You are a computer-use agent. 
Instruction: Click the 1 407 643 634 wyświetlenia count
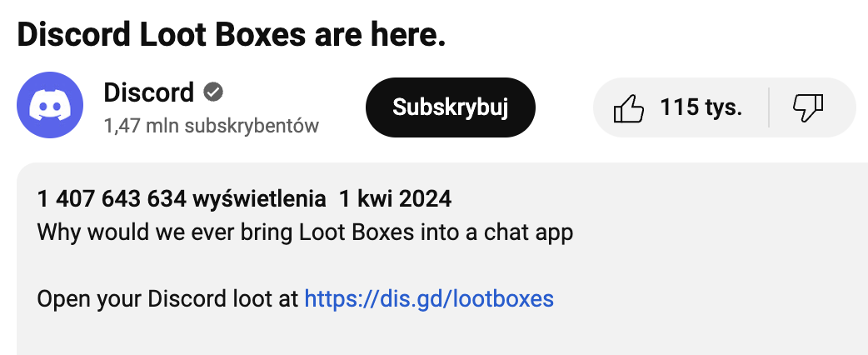tap(182, 199)
